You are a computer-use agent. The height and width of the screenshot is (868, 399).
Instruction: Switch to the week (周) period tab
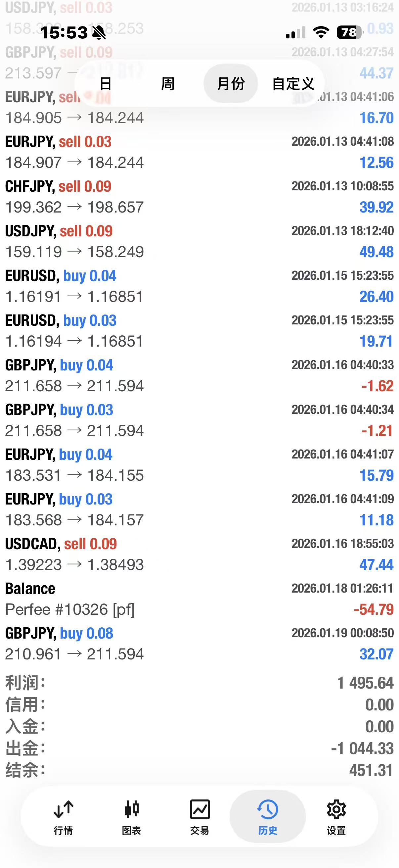(168, 83)
